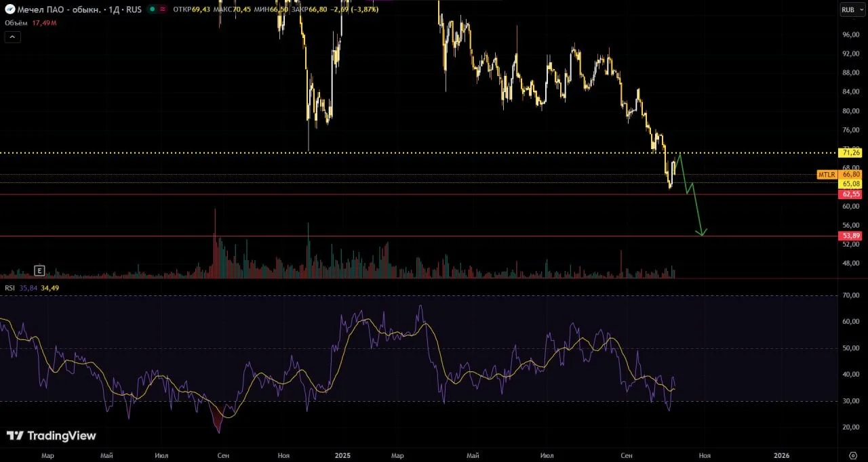868x462 pixels.
Task: Click the pink data mode indicator icon
Action: pos(163,9)
